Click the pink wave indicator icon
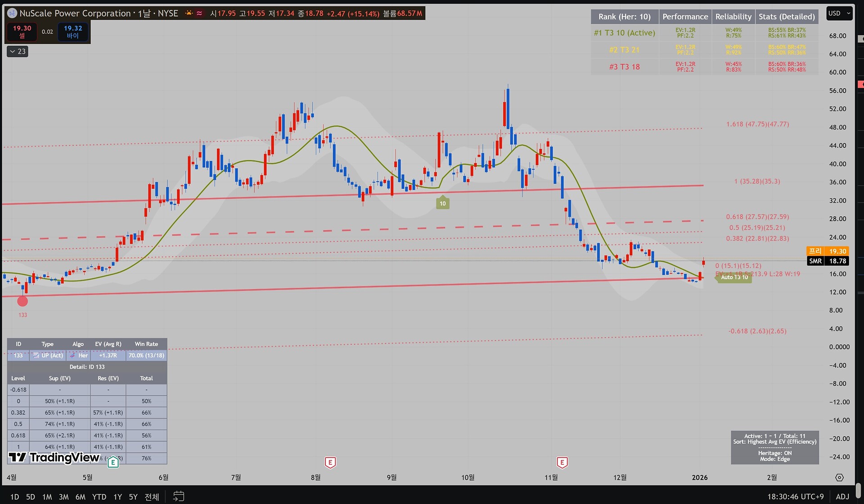Screen dimensions: 864x504 (x=199, y=13)
